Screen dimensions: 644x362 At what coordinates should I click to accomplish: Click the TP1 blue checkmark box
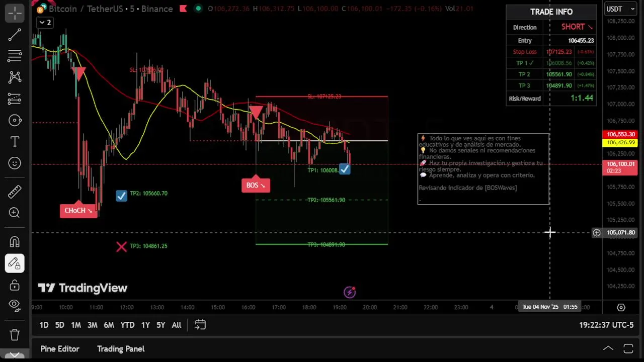point(344,170)
